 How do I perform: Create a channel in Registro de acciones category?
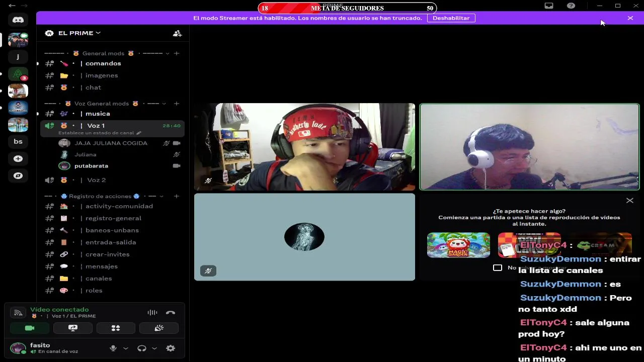(x=176, y=196)
